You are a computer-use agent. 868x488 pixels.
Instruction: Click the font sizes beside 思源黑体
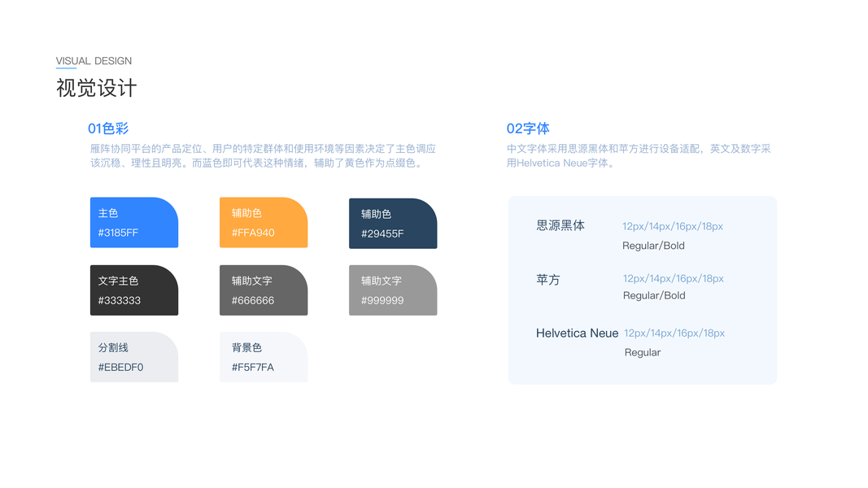673,226
